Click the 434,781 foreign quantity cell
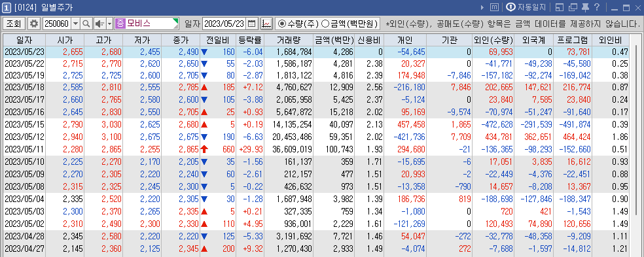The height and width of the screenshot is (257, 644). point(493,137)
